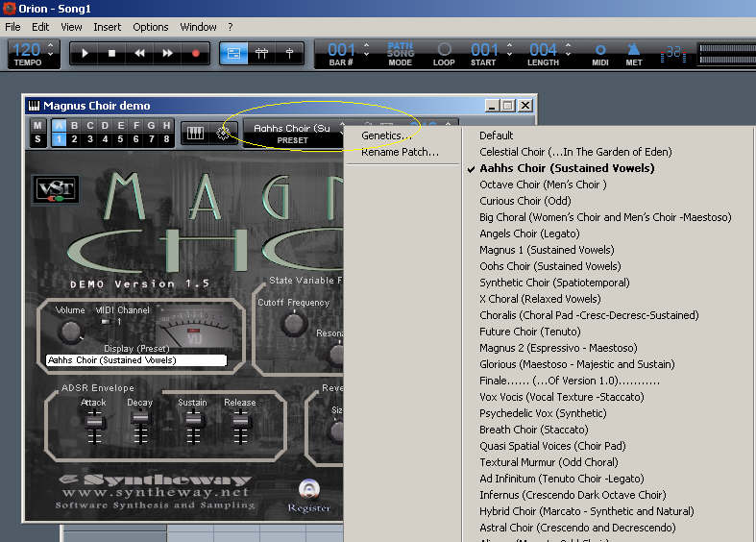Image resolution: width=756 pixels, height=542 pixels.
Task: Select the Default preset
Action: (x=496, y=135)
